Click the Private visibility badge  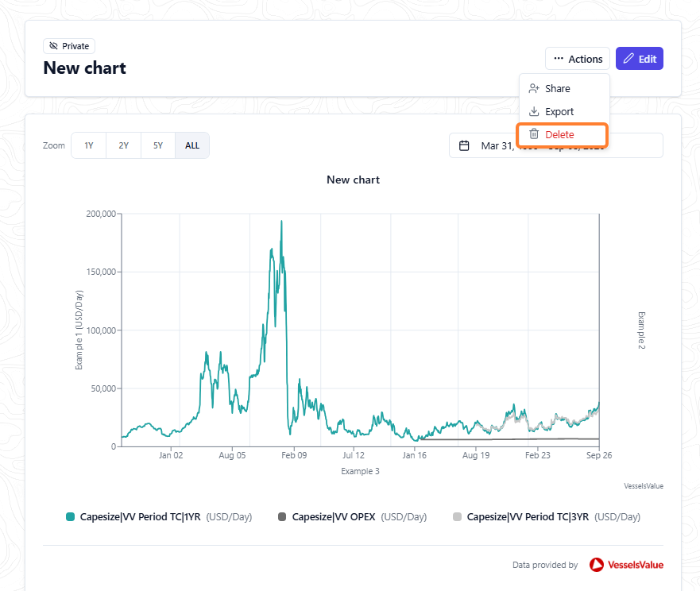point(69,46)
